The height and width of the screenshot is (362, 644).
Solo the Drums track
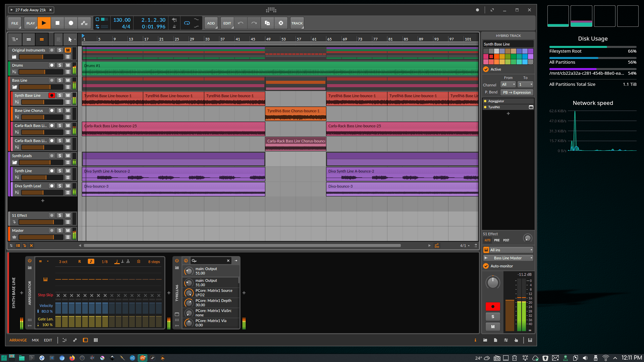point(60,65)
